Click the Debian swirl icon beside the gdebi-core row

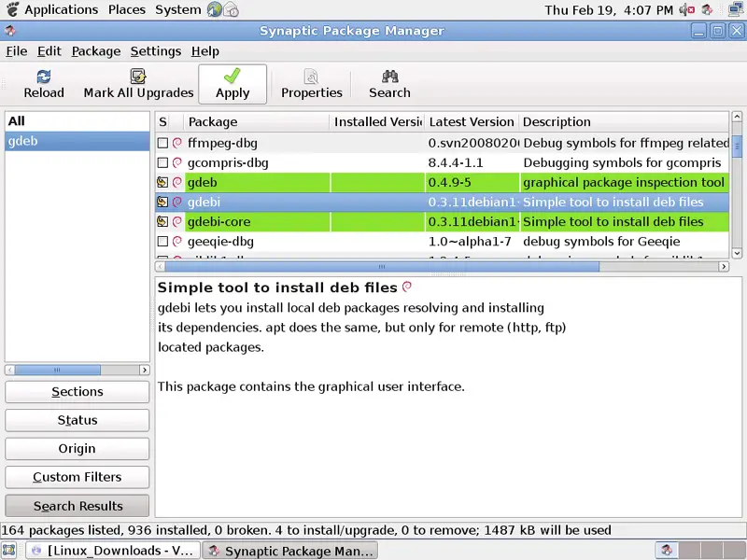(x=177, y=221)
